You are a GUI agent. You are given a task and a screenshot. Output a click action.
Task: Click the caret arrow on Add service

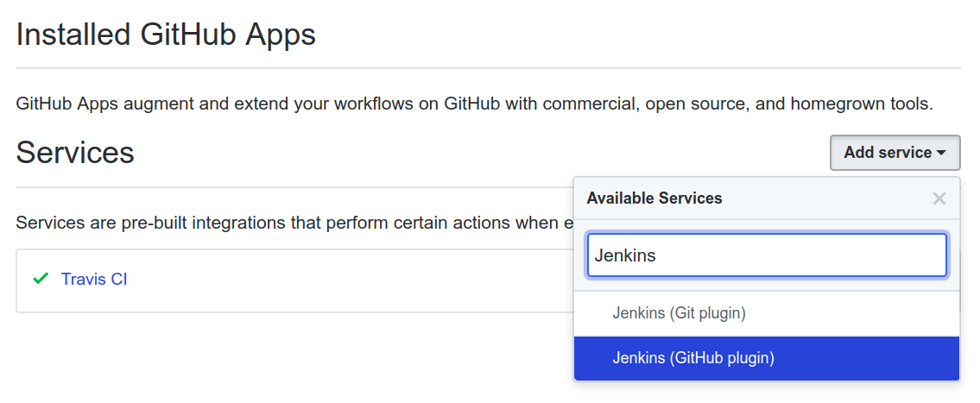click(941, 154)
